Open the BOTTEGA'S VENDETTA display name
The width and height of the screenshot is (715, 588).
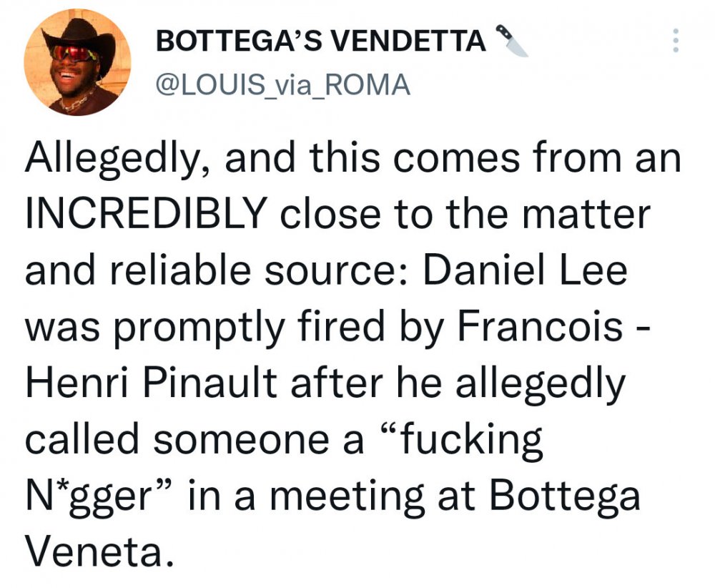point(320,42)
